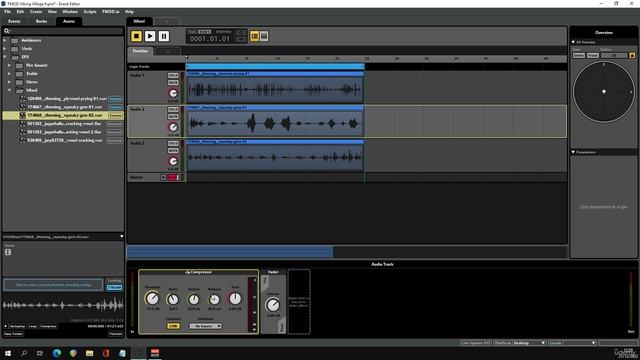Open the Platform dropdown showing Desktop
The height and width of the screenshot is (360, 640).
pyautogui.click(x=529, y=343)
